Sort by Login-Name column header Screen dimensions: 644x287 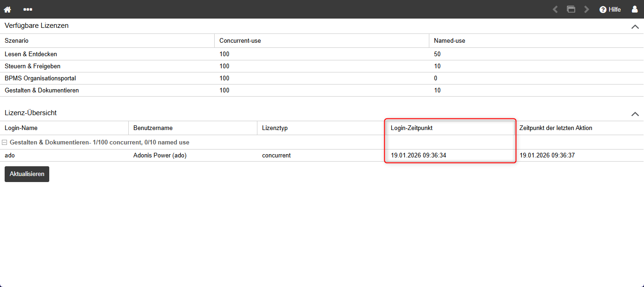21,128
